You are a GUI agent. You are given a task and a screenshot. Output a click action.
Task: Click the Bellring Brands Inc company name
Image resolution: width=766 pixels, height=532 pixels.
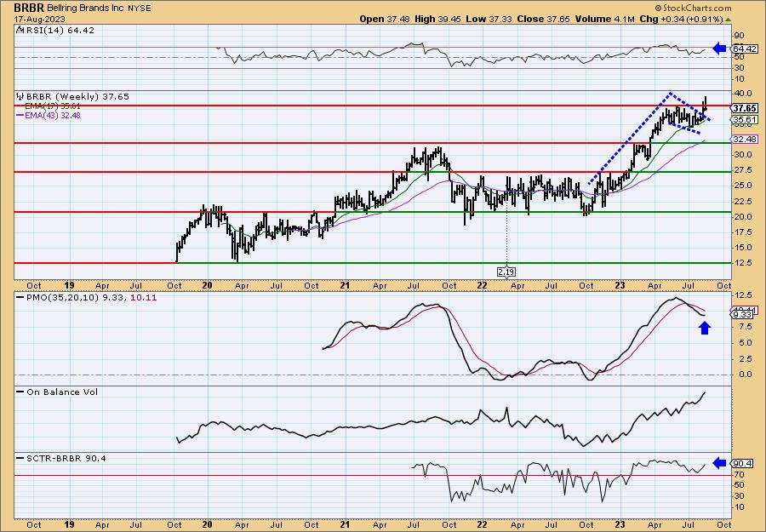[86, 9]
